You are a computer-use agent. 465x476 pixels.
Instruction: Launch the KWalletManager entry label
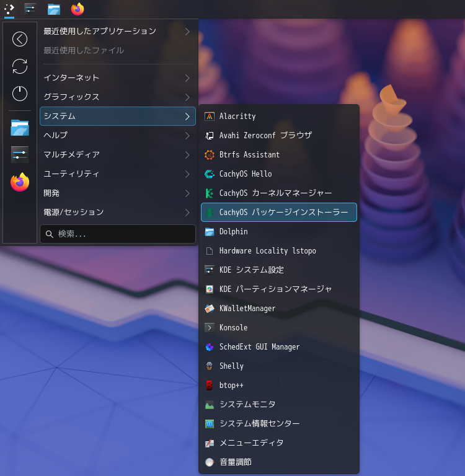(247, 309)
